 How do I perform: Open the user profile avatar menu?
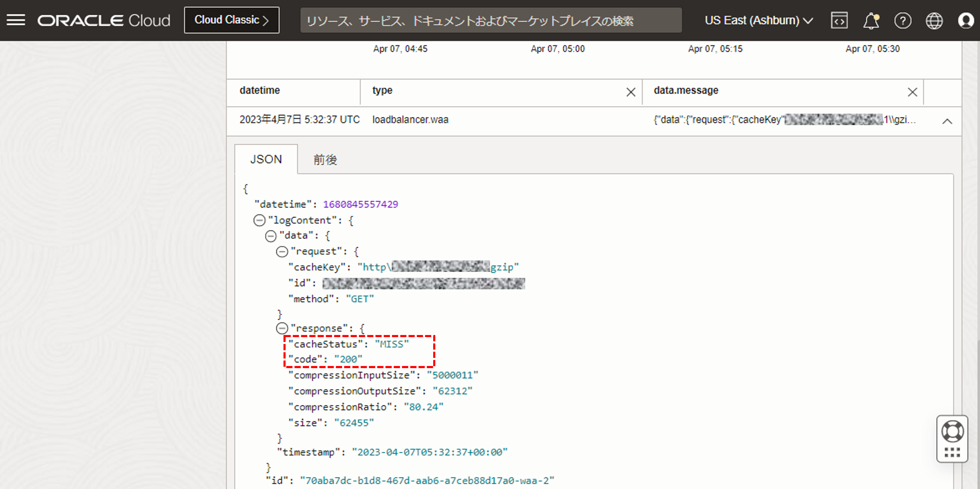966,20
